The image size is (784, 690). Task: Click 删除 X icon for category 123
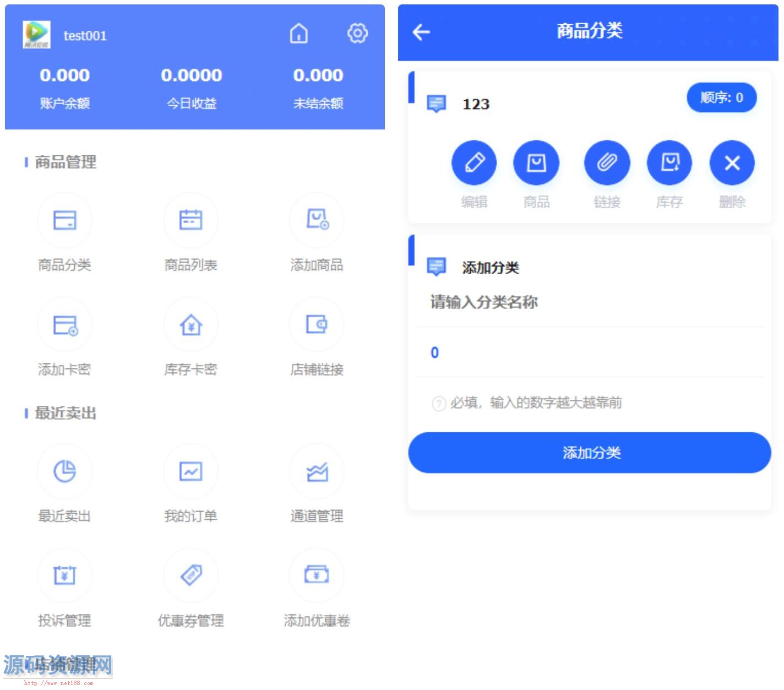pos(732,163)
